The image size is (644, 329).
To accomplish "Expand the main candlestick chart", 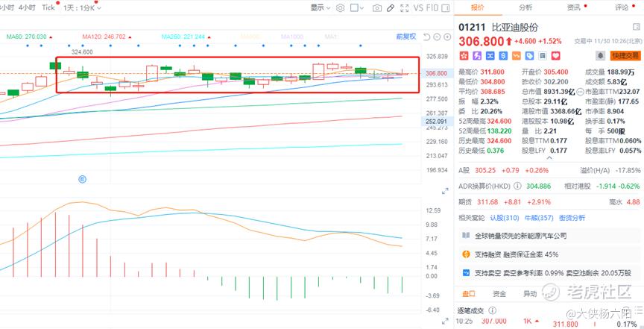I will [x=445, y=191].
